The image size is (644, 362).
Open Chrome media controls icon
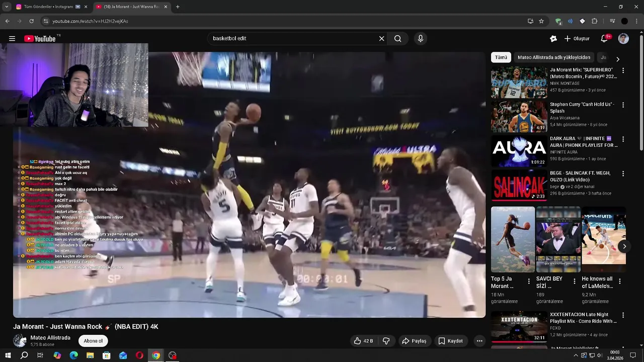coord(612,21)
